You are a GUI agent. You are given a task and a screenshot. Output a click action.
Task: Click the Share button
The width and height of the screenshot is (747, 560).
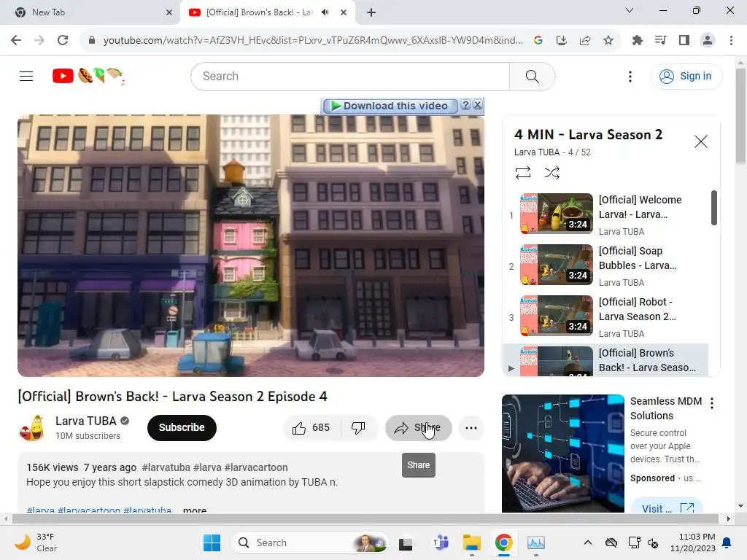coord(418,427)
